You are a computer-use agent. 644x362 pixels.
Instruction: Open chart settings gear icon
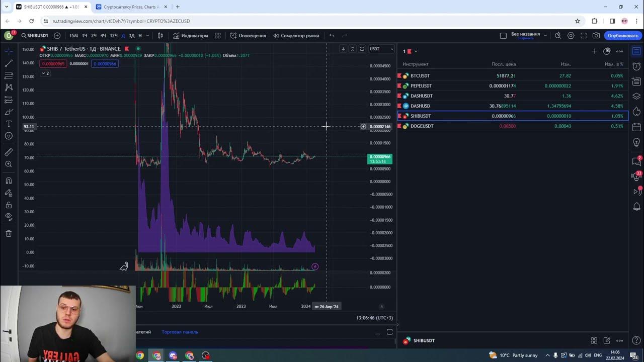[x=571, y=36]
